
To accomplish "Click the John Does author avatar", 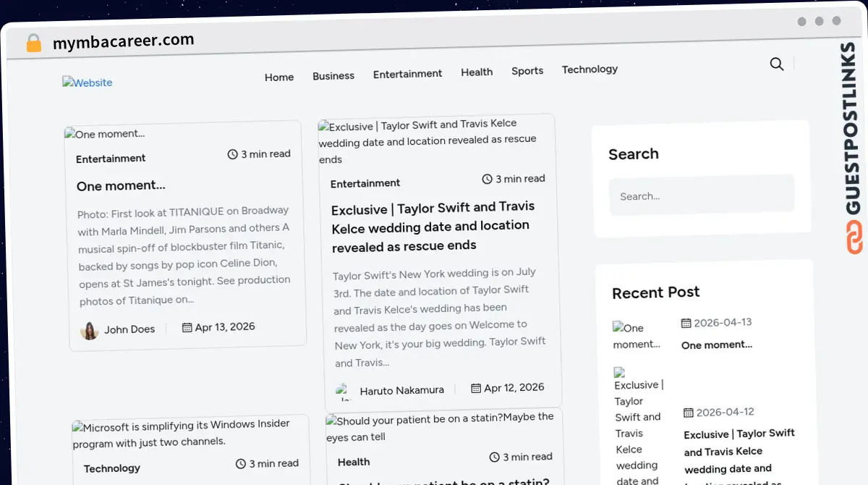I will 90,331.
